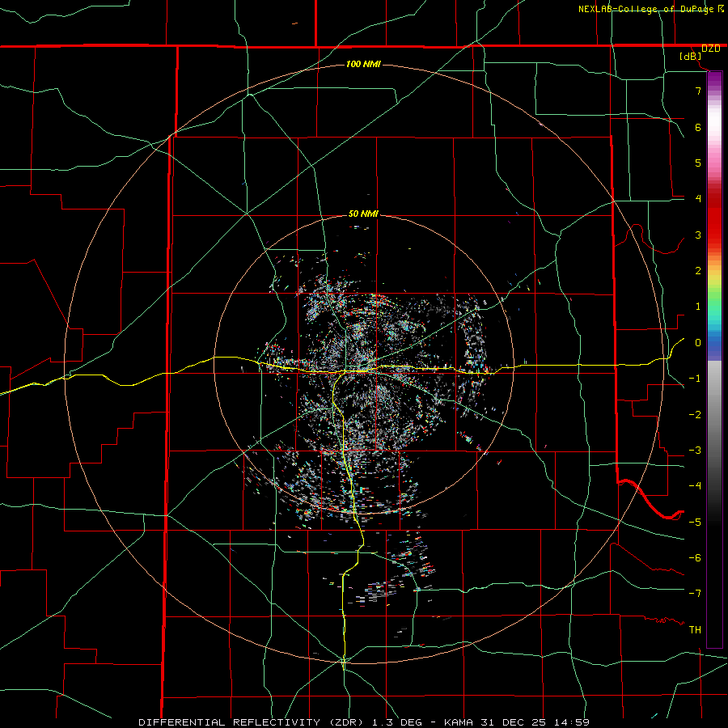728x728 pixels.
Task: Click the 4 value on color scale
Action: click(698, 199)
